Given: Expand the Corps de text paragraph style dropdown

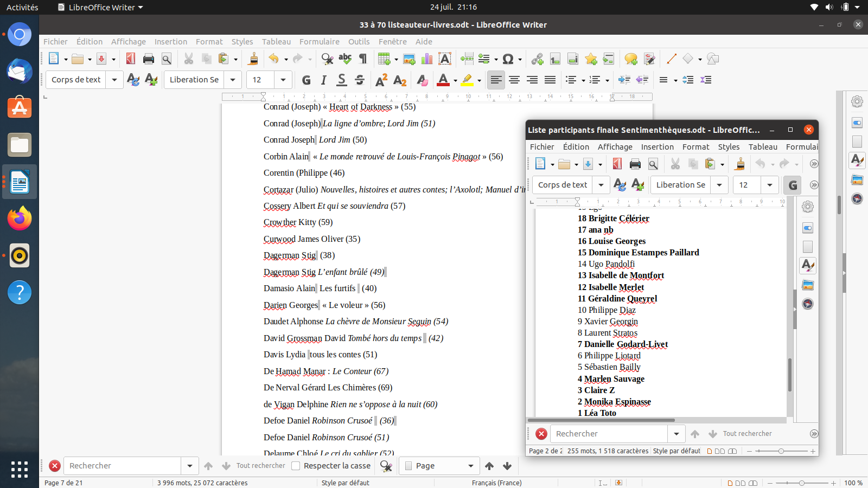Looking at the screenshot, I should [114, 80].
